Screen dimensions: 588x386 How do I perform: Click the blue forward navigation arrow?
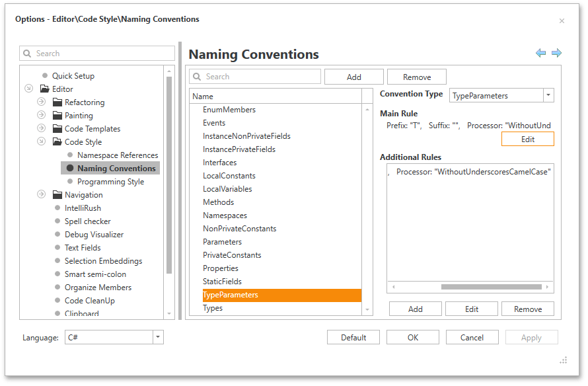[557, 52]
